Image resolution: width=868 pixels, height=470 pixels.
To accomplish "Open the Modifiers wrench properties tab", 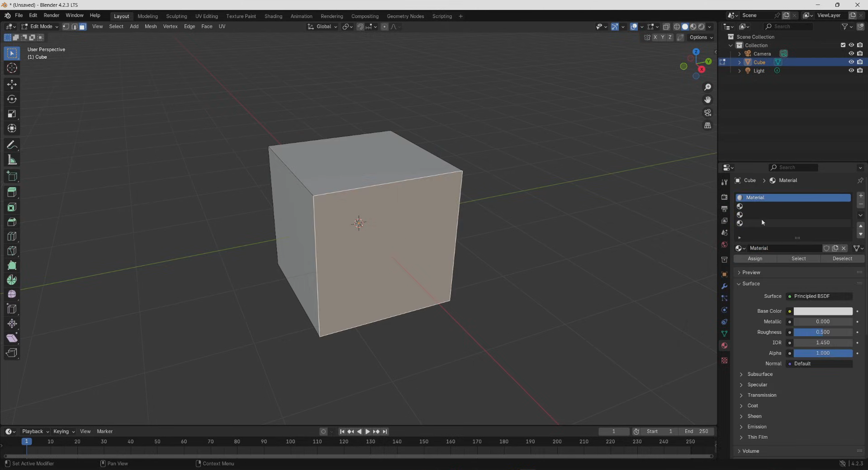I will point(724,287).
